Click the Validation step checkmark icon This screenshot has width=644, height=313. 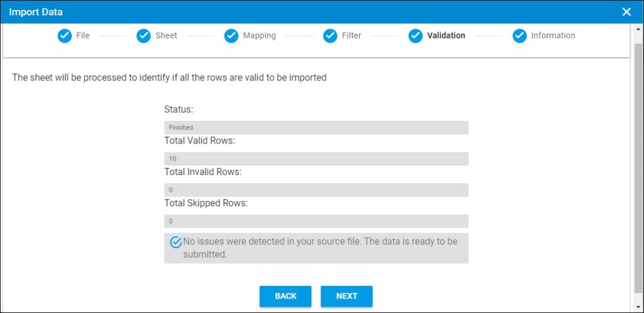pos(416,36)
